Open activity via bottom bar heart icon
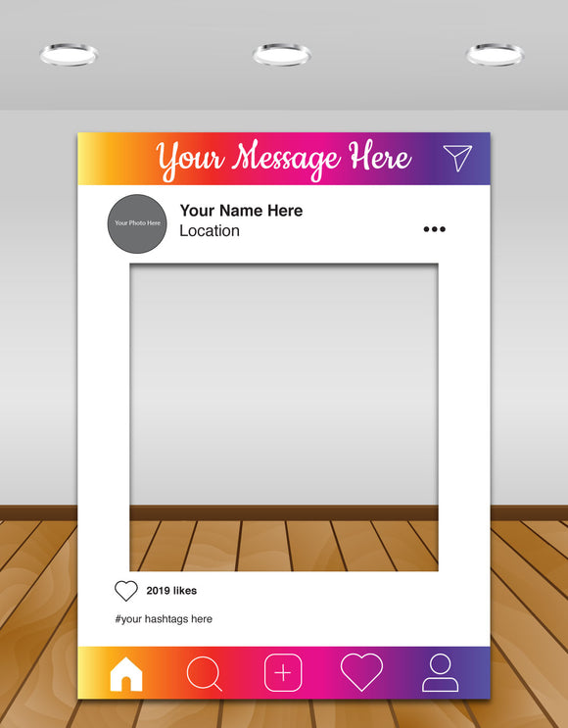568x728 pixels. [x=362, y=672]
